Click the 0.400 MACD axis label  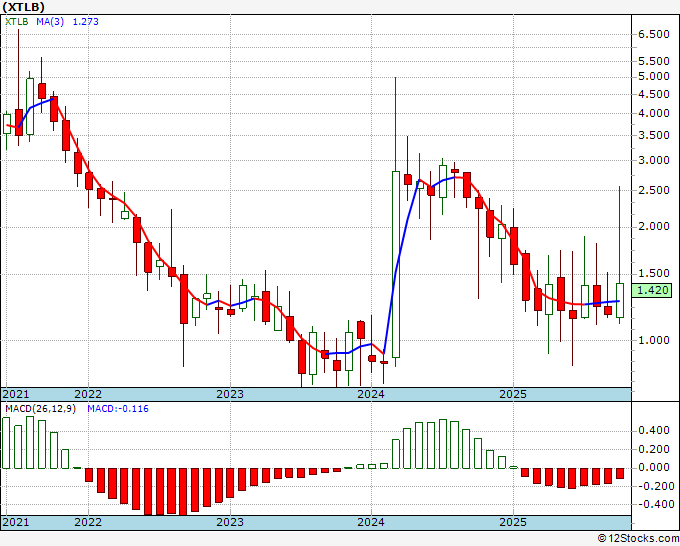coord(654,431)
